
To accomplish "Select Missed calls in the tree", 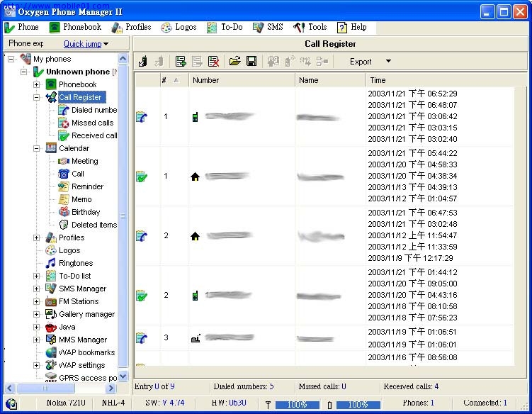I will click(x=93, y=123).
